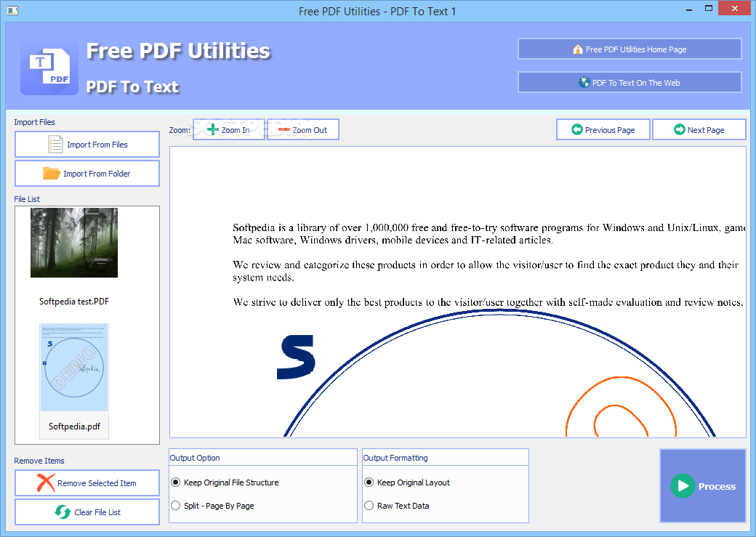The image size is (756, 537).
Task: Zoom out of the PDF preview
Action: (303, 129)
